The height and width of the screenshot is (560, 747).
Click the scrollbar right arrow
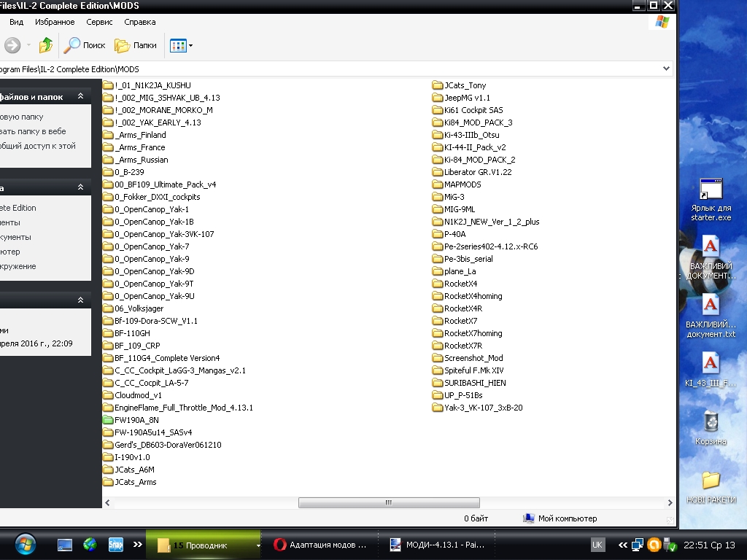(x=670, y=502)
